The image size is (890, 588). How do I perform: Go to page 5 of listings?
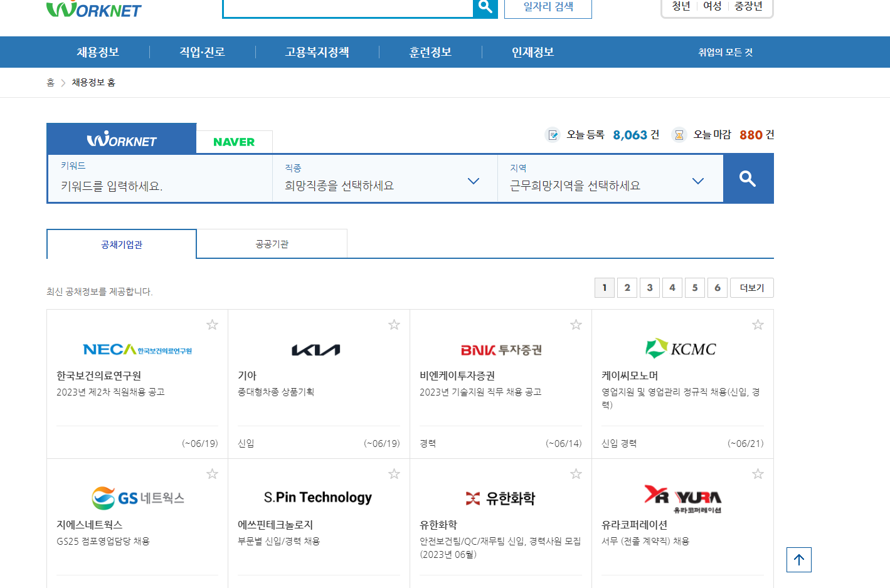coord(695,288)
